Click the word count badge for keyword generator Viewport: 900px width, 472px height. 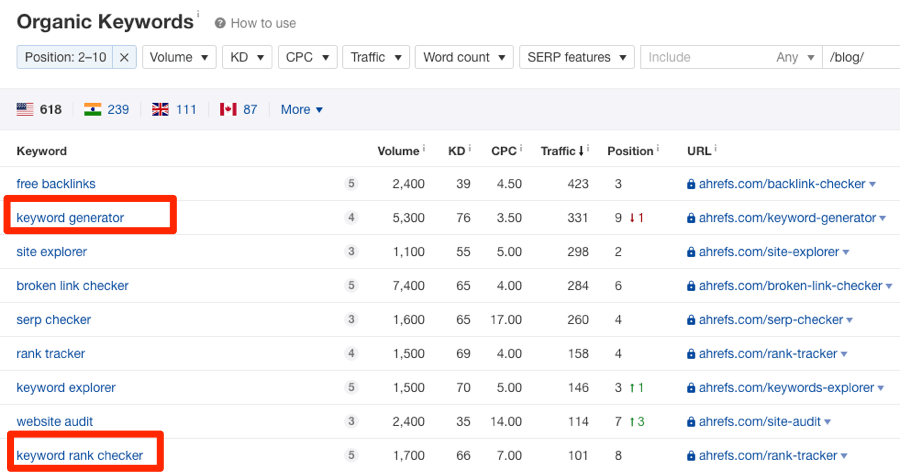[351, 218]
